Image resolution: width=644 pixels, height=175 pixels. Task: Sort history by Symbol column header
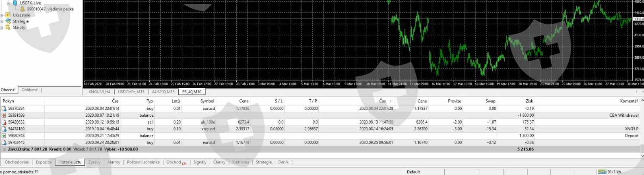[207, 101]
